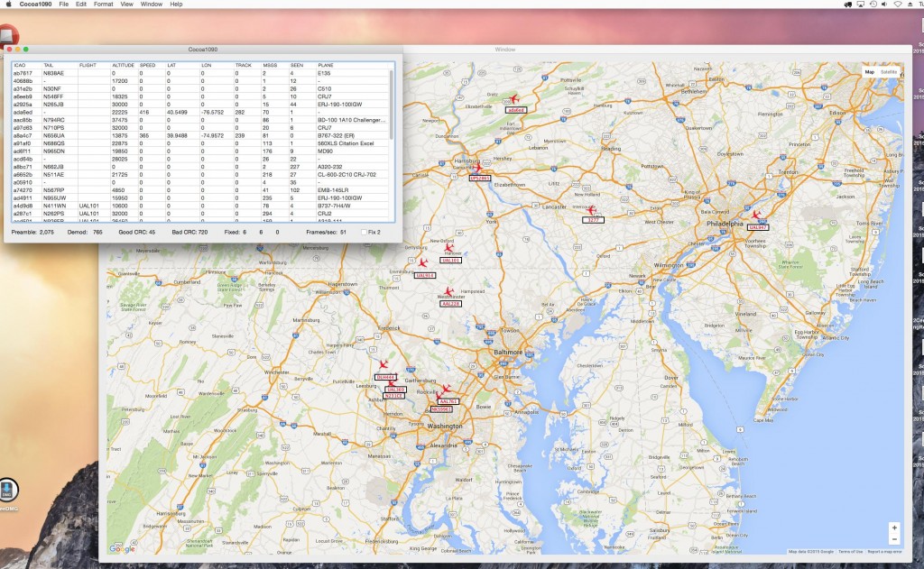This screenshot has height=569, width=924.
Task: Sort the table by the ICAO column header
Action: click(x=26, y=66)
